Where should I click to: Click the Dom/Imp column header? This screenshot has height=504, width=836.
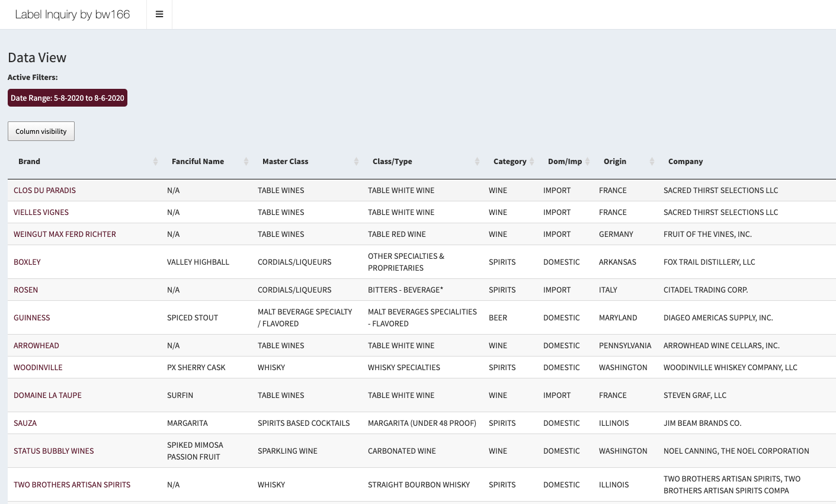[565, 162]
